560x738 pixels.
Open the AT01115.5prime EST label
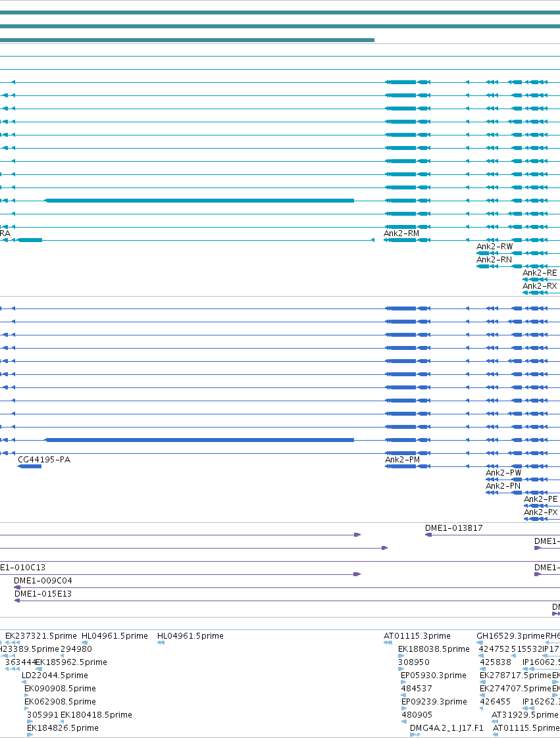click(x=526, y=728)
